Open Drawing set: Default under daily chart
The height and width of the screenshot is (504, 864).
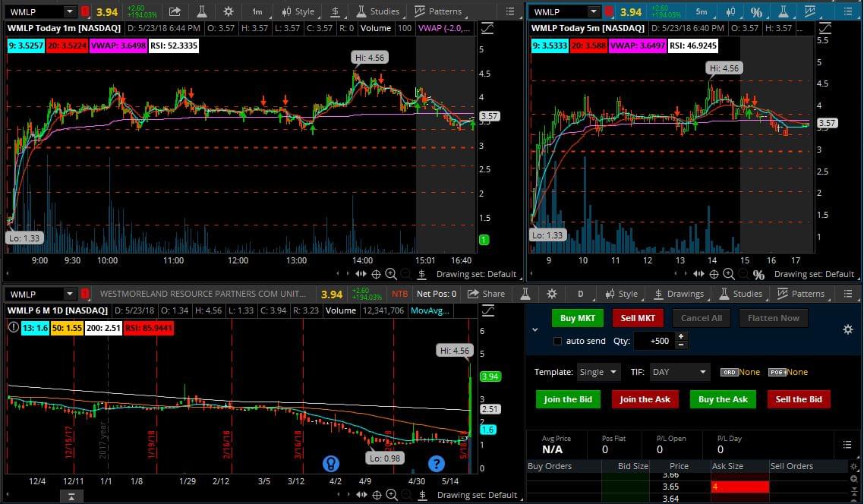click(x=478, y=495)
